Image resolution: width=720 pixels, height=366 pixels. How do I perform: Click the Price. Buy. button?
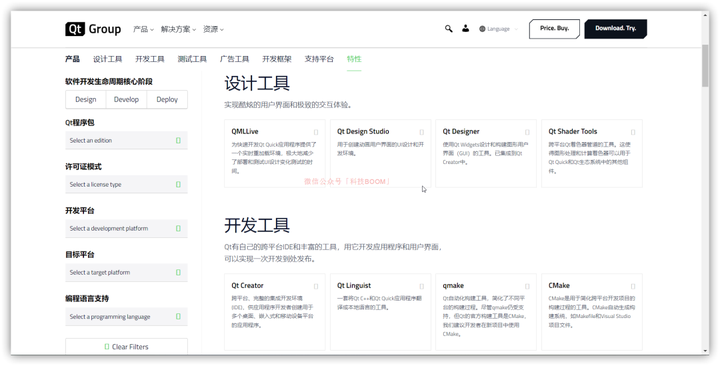pyautogui.click(x=554, y=28)
